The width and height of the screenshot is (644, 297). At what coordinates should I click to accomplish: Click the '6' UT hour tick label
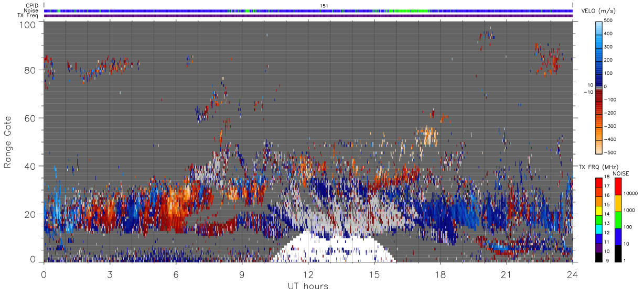176,274
